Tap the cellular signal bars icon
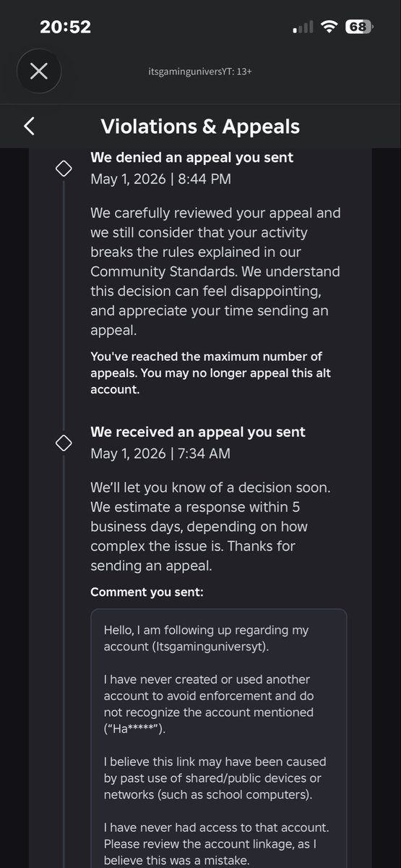The image size is (401, 868). click(303, 27)
